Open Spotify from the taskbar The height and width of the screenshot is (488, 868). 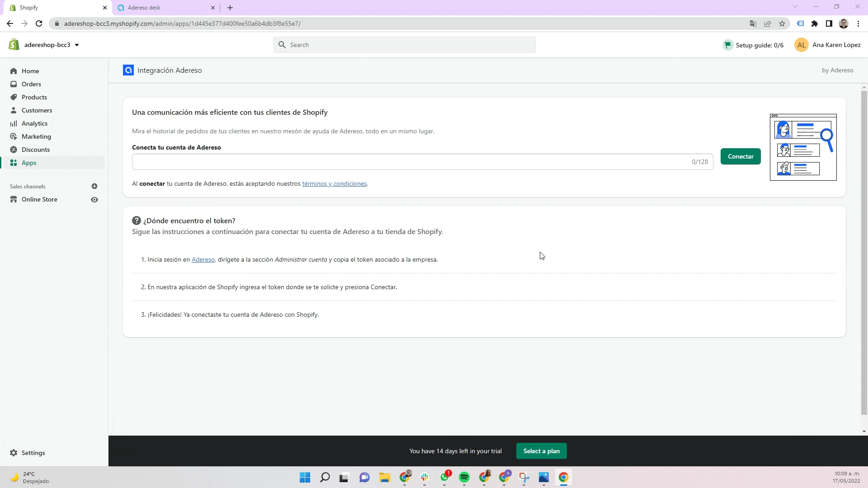click(x=464, y=477)
